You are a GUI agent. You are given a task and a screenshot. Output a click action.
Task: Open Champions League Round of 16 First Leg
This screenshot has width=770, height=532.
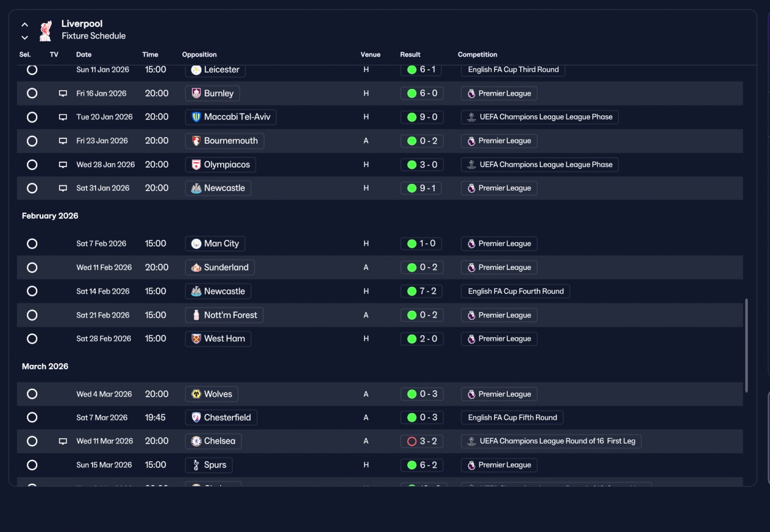point(552,441)
